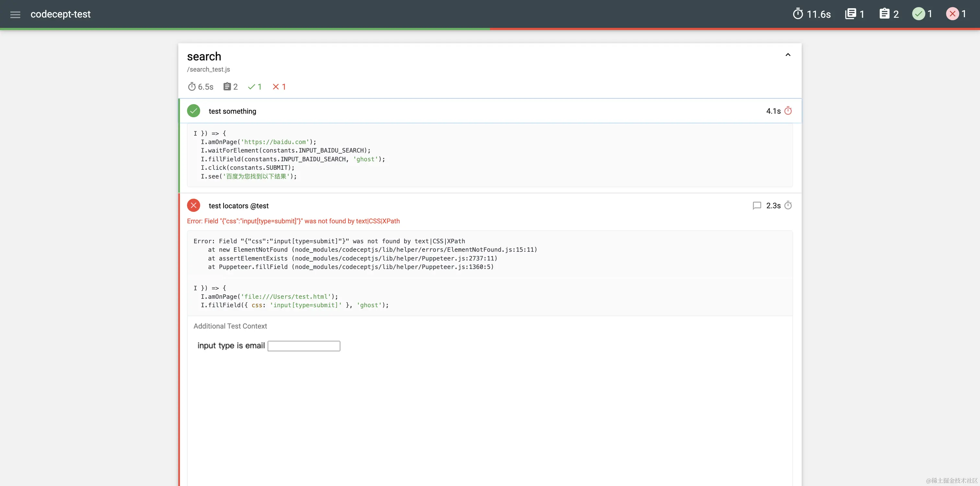Click the email input field
The width and height of the screenshot is (980, 486).
click(304, 346)
